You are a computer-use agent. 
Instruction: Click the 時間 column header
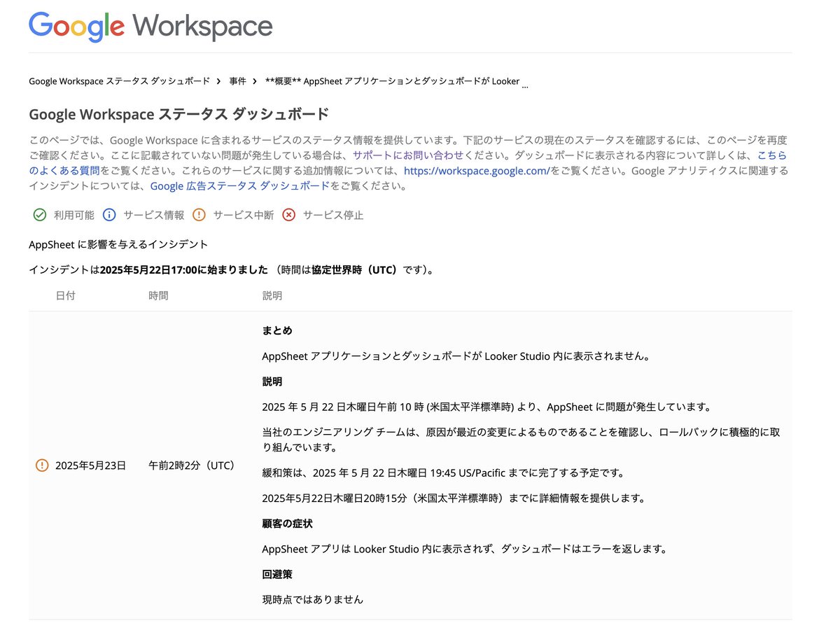tap(158, 295)
